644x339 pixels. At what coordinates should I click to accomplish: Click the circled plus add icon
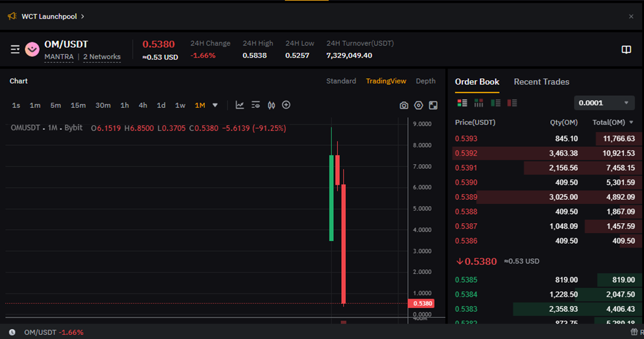pos(286,105)
